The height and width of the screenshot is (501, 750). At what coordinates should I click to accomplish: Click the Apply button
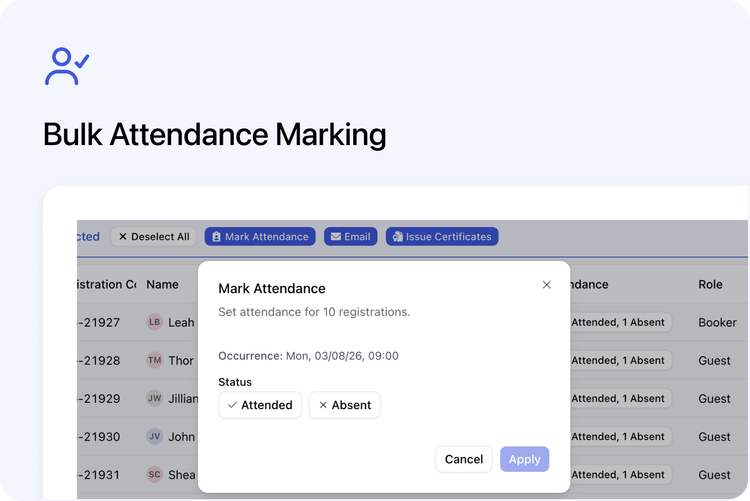point(524,459)
